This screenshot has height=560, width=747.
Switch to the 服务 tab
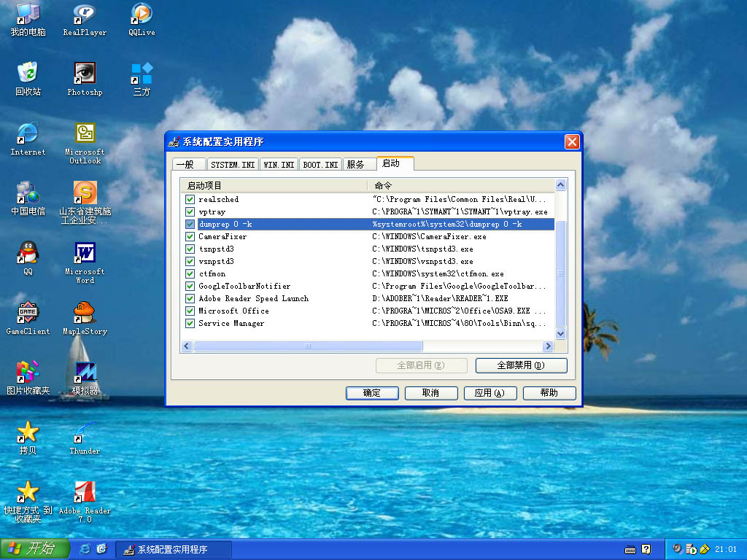pos(356,165)
